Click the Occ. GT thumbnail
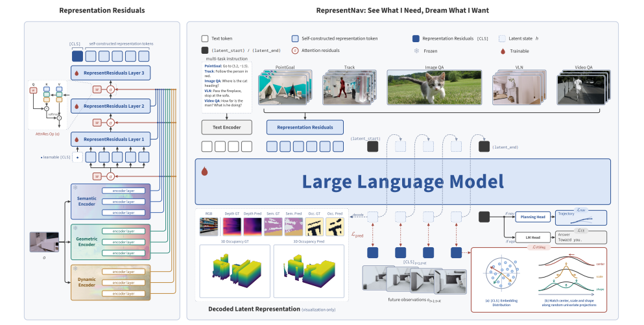The image size is (644, 325). coord(314,226)
